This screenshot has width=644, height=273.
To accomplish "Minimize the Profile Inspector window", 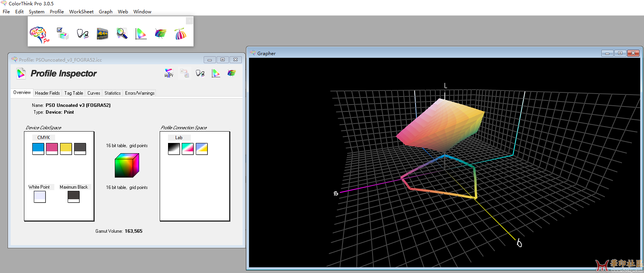I will coord(209,60).
